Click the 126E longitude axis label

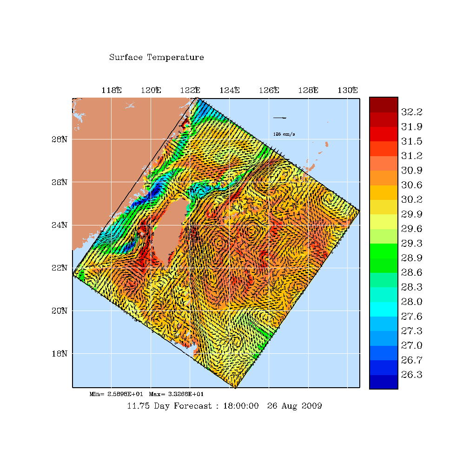269,91
